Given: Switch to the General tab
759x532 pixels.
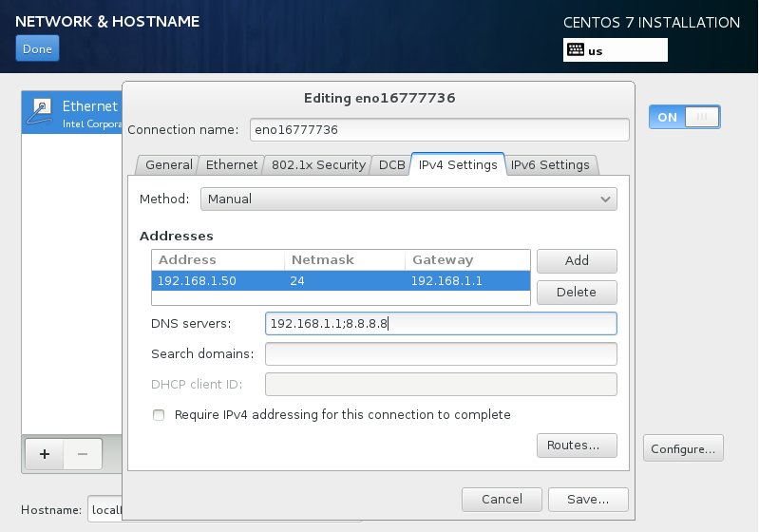Looking at the screenshot, I should pos(168,164).
